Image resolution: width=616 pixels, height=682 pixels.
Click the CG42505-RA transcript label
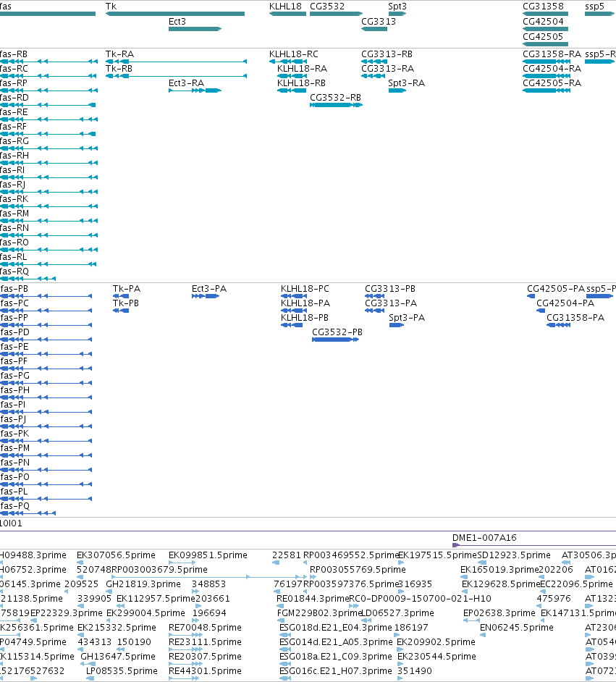(552, 83)
